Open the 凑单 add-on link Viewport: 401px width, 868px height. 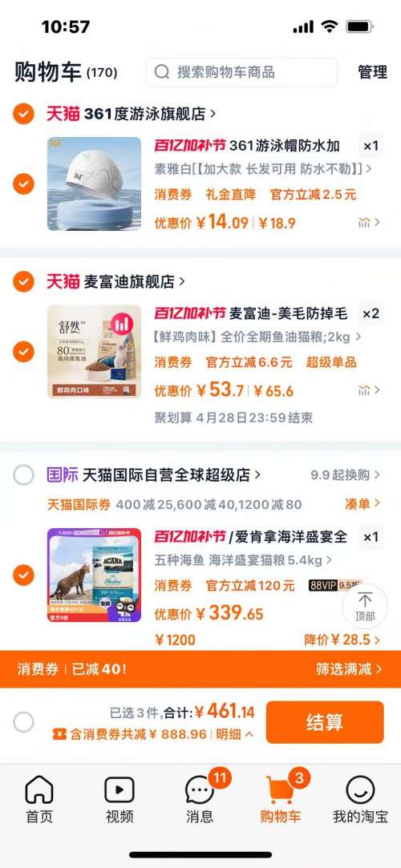363,503
